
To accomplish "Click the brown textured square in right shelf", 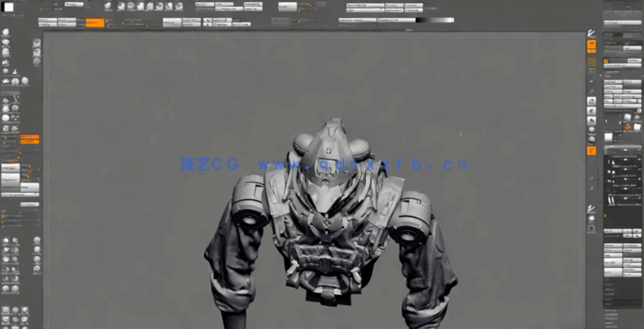I will click(591, 62).
